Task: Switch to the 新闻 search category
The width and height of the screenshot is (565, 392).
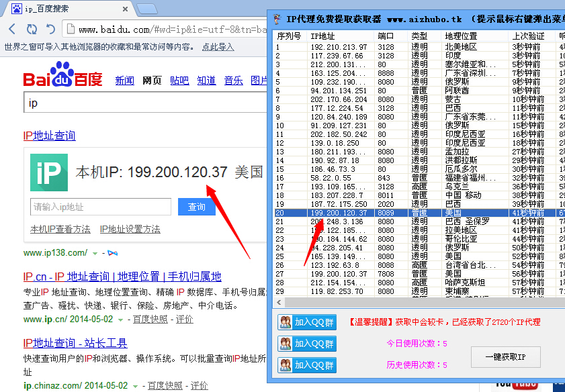Action: (124, 81)
